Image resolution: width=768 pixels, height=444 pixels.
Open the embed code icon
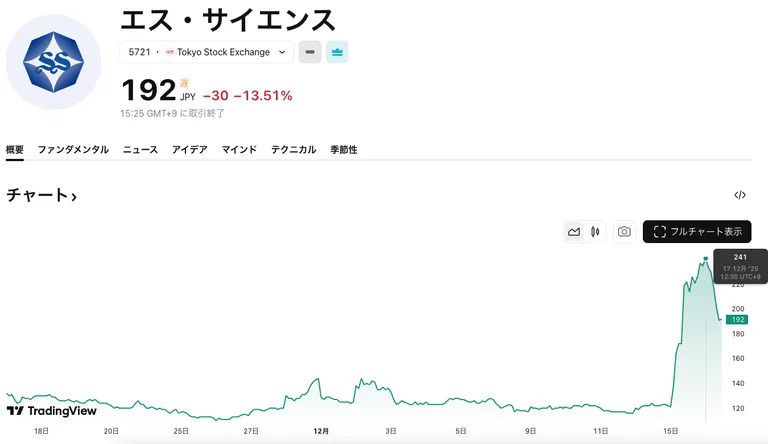point(740,195)
